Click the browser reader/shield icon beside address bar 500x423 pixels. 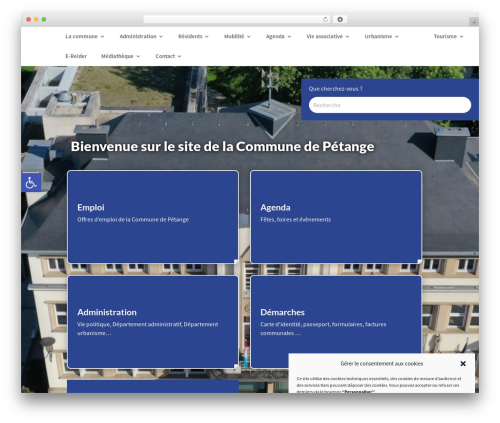click(340, 20)
